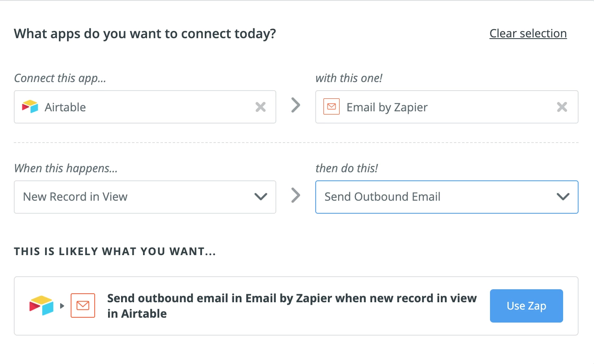Click the Airtable logo in the suggested Zap card
Viewport: 594px width, 364px height.
[41, 305]
